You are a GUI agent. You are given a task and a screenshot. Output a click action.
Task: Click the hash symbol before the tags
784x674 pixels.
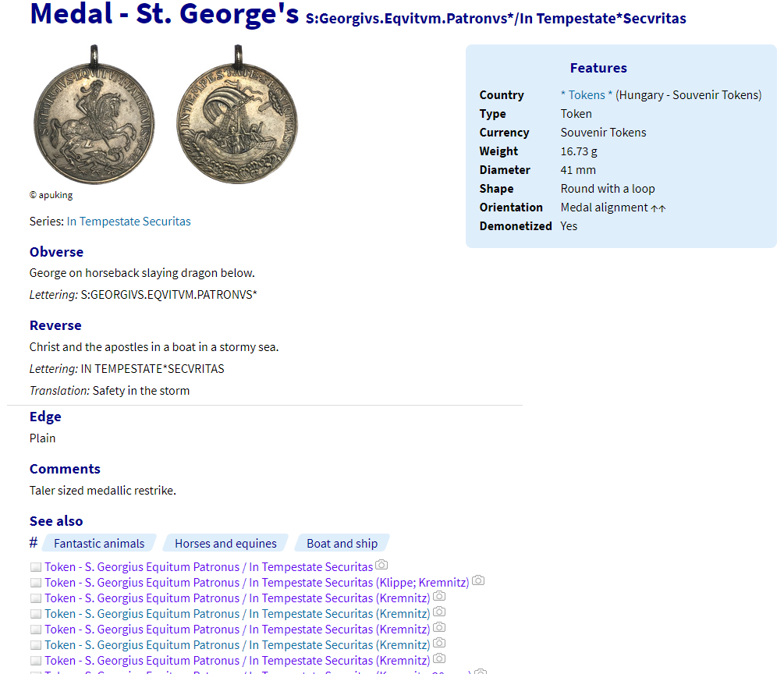pyautogui.click(x=34, y=543)
